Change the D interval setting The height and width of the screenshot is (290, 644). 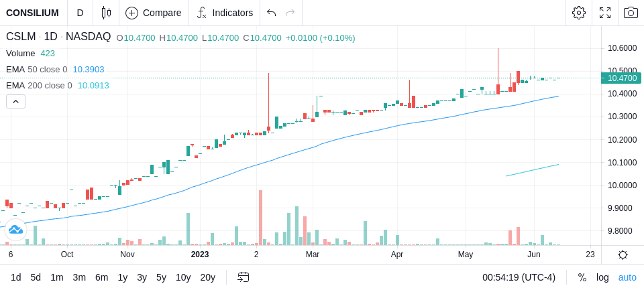tap(80, 13)
